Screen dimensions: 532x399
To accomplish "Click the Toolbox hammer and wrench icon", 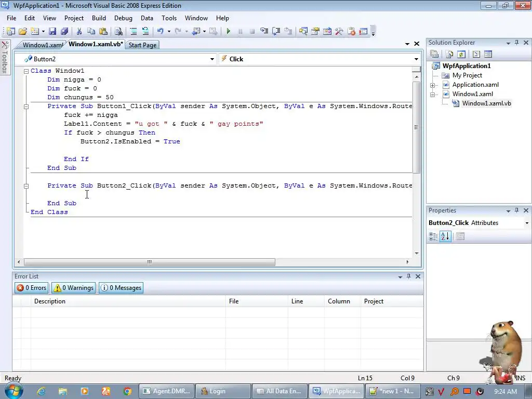I will (x=339, y=31).
